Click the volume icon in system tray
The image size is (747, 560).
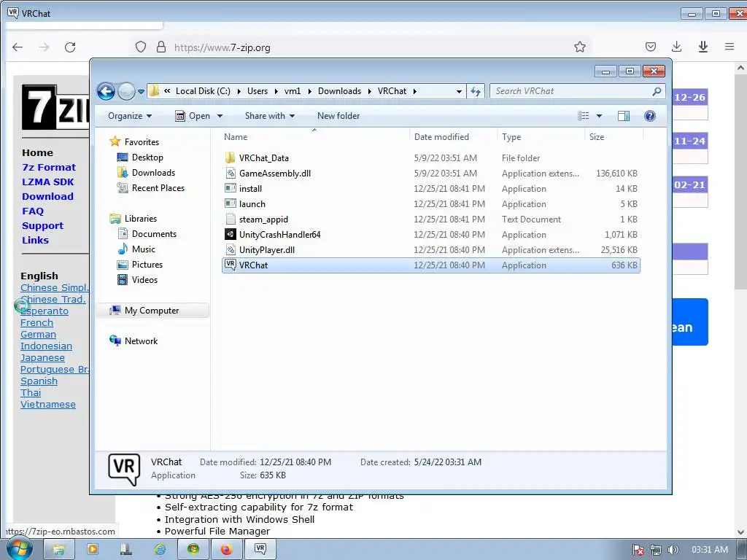pyautogui.click(x=673, y=550)
